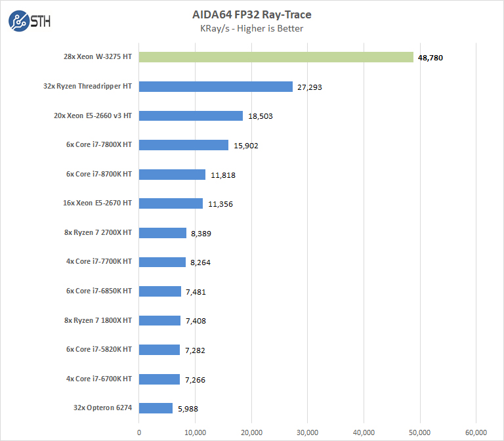Select the label 6x Core i7-5820K HT
The image size is (504, 441).
99,349
